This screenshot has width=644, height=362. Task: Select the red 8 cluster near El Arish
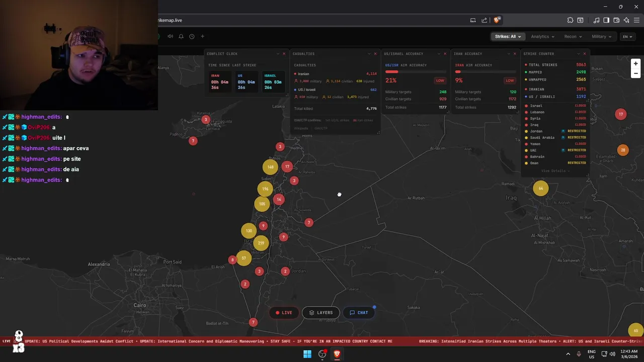coord(232,260)
